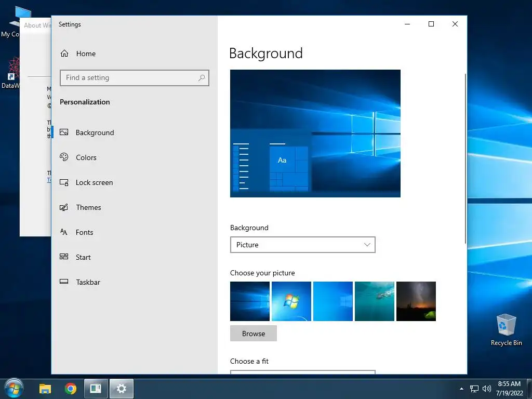This screenshot has width=532, height=399.
Task: Open the network tray icon
Action: [x=474, y=389]
